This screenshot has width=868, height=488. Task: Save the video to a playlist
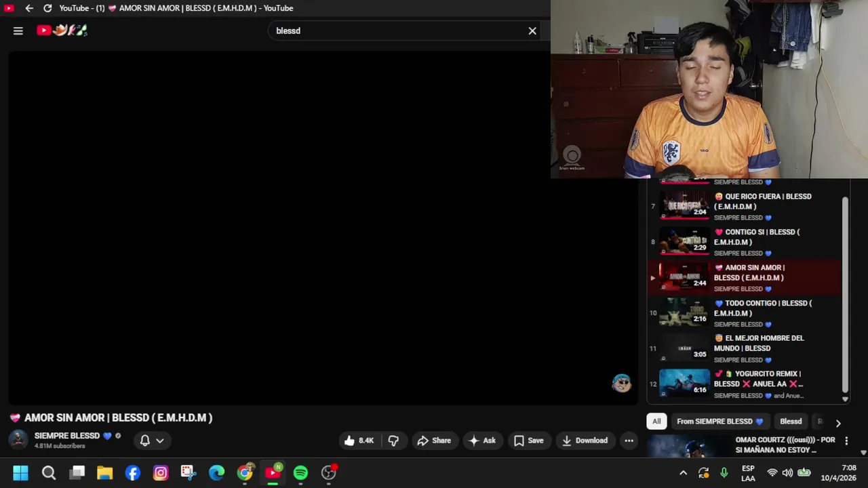tap(528, 441)
